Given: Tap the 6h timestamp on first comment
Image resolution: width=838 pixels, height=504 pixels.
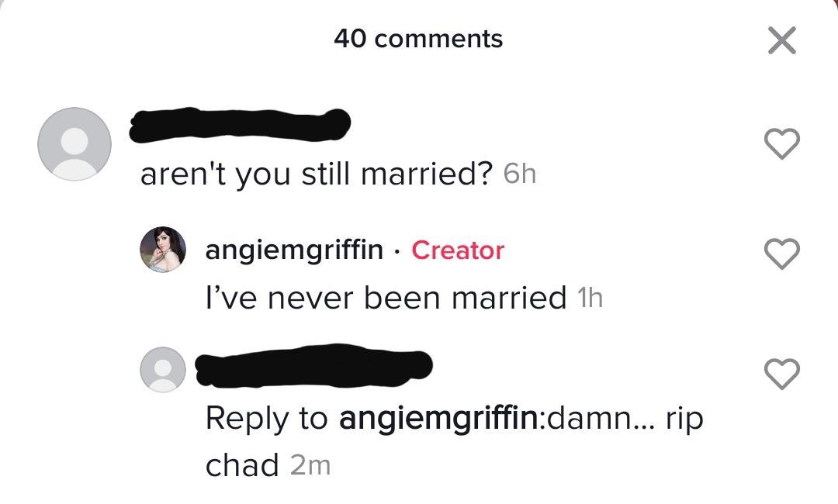Looking at the screenshot, I should (520, 175).
